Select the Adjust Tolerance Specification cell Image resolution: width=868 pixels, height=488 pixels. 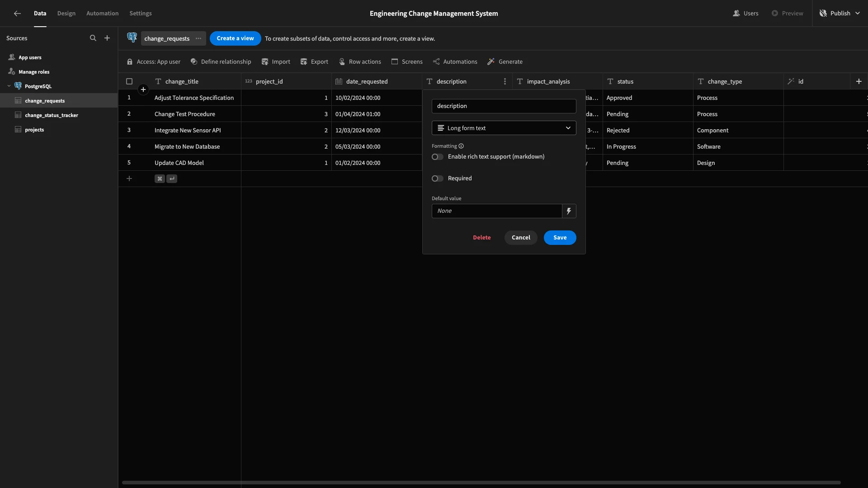tap(196, 98)
